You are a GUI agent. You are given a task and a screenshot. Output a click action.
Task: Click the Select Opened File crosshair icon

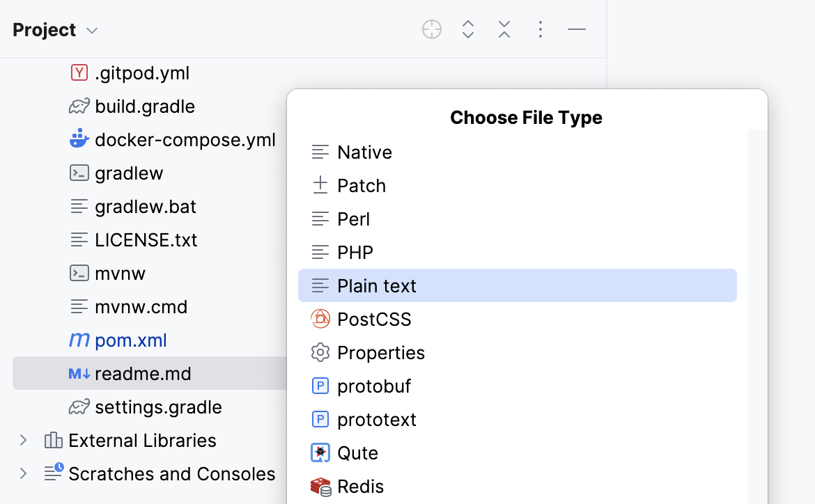coord(431,29)
